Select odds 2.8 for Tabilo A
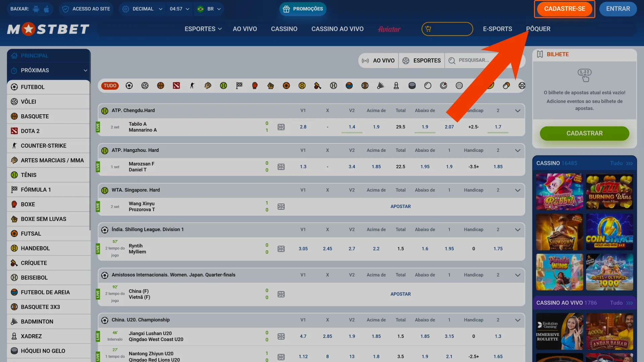644x362 pixels. (x=303, y=127)
